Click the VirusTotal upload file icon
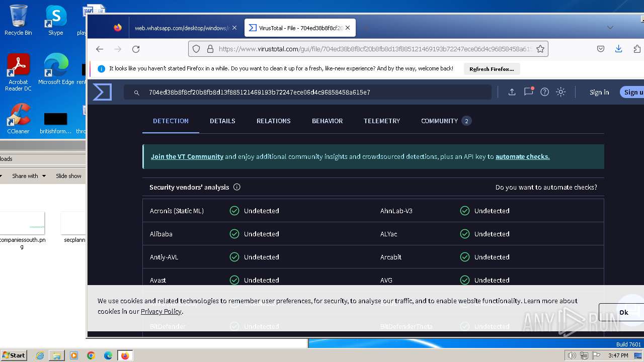The image size is (644, 362). [512, 92]
